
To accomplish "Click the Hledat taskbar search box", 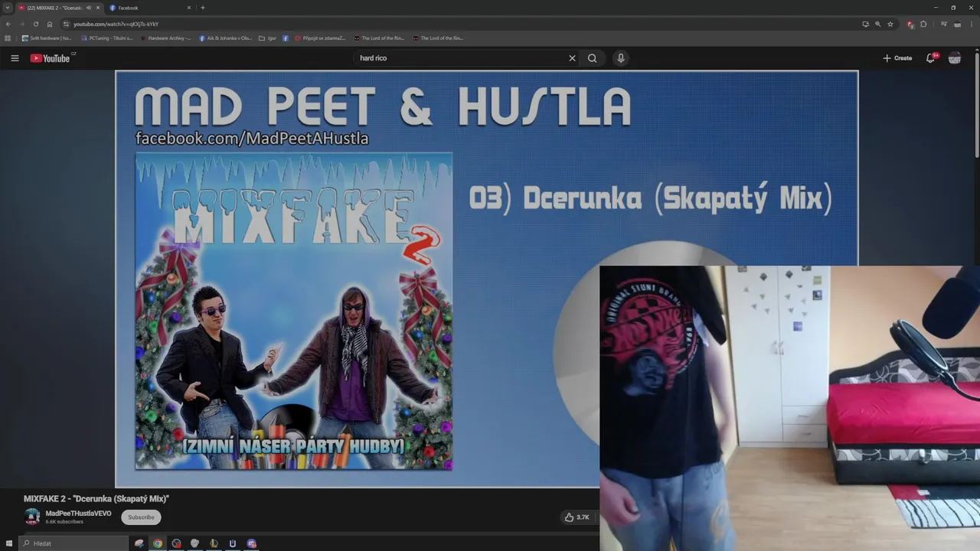I will [73, 543].
